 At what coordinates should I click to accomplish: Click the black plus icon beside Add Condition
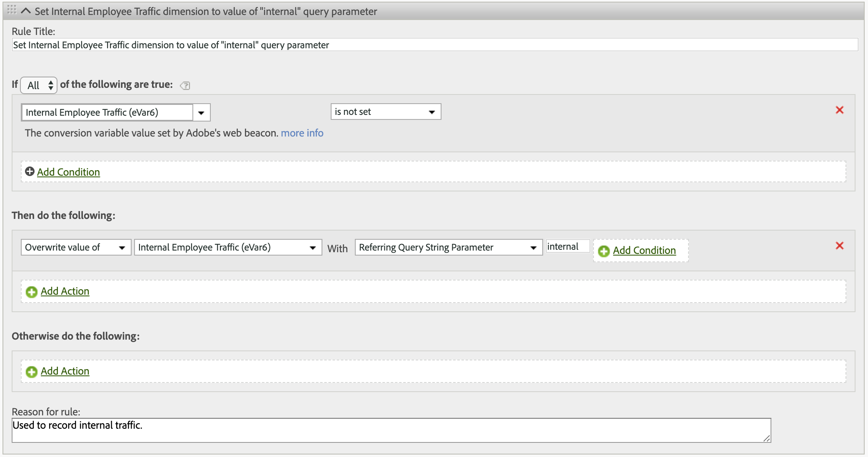(x=30, y=171)
